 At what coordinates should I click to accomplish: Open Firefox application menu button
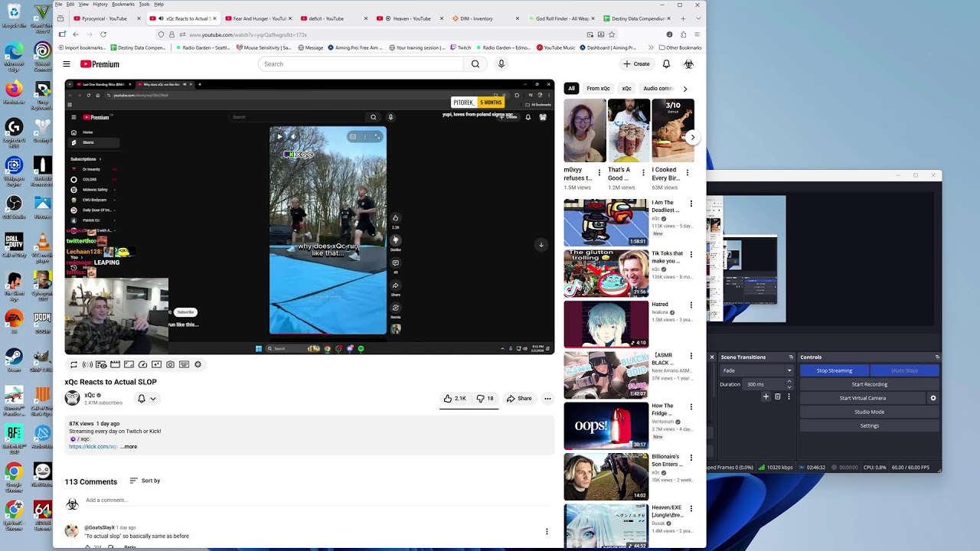[697, 34]
